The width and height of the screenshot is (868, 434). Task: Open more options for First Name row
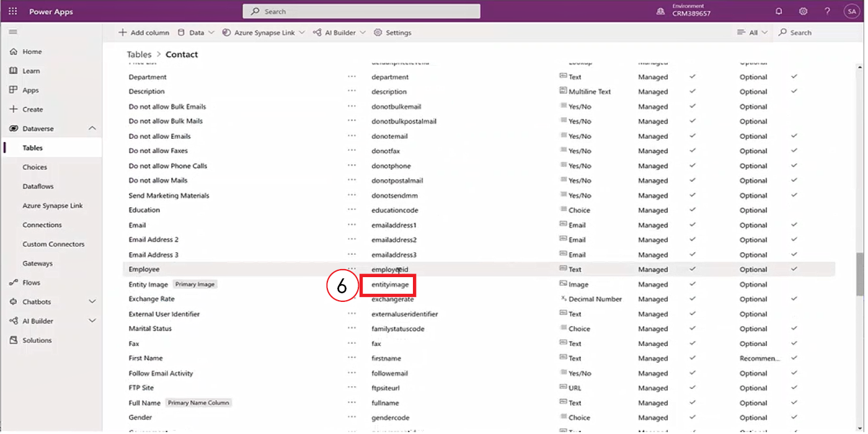click(352, 358)
